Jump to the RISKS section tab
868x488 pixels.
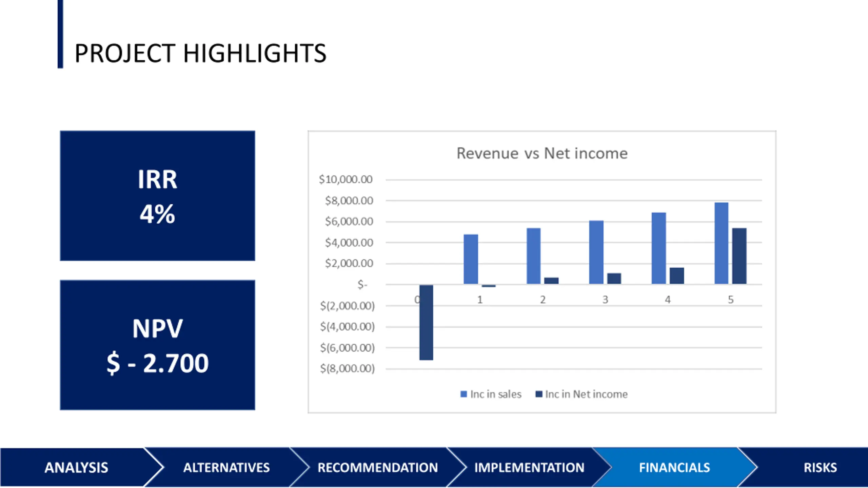820,468
